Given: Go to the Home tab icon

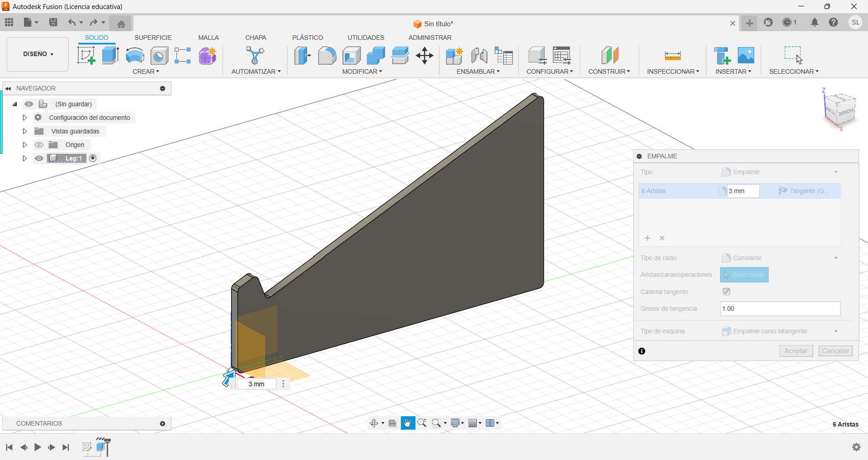Looking at the screenshot, I should (121, 24).
